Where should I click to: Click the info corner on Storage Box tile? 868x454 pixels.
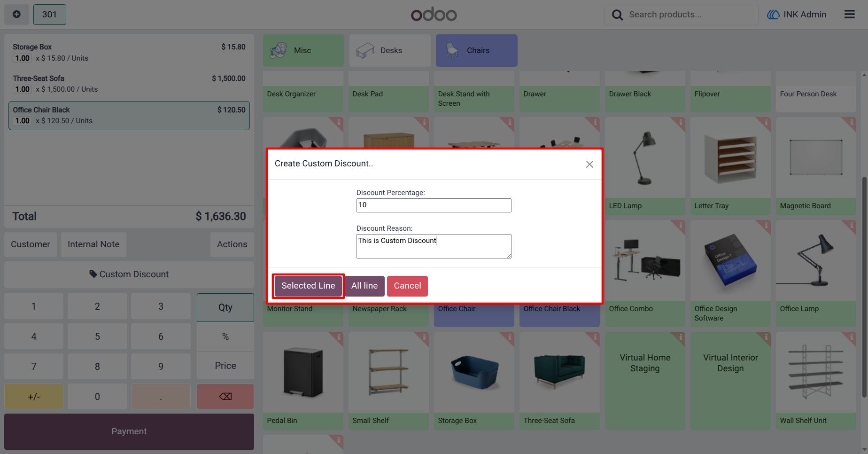pyautogui.click(x=510, y=337)
